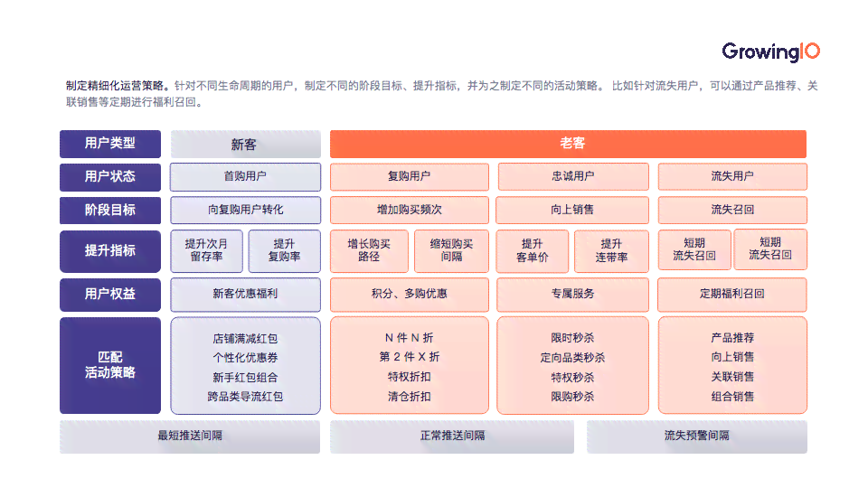868x488 pixels.
Task: Click the 组合销售 line
Action: coord(732,397)
